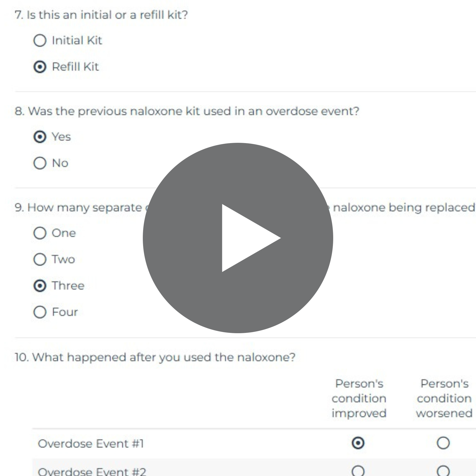Click the Initial Kit label text
Screen dimensions: 476x476
pos(77,40)
